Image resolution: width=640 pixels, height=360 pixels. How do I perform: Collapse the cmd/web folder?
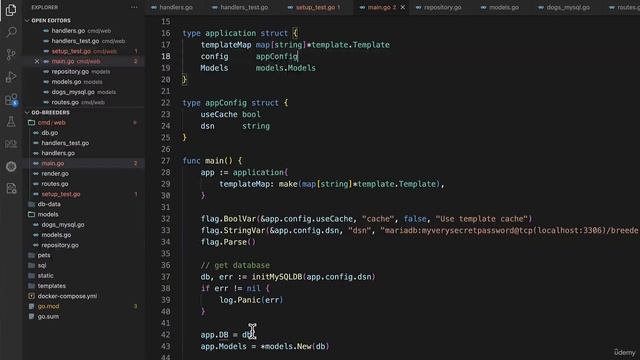[51, 122]
